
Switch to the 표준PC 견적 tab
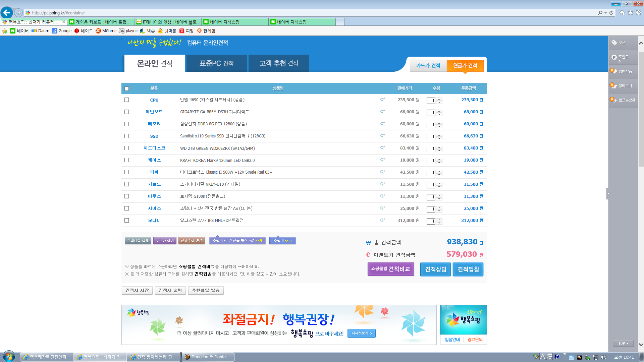217,63
